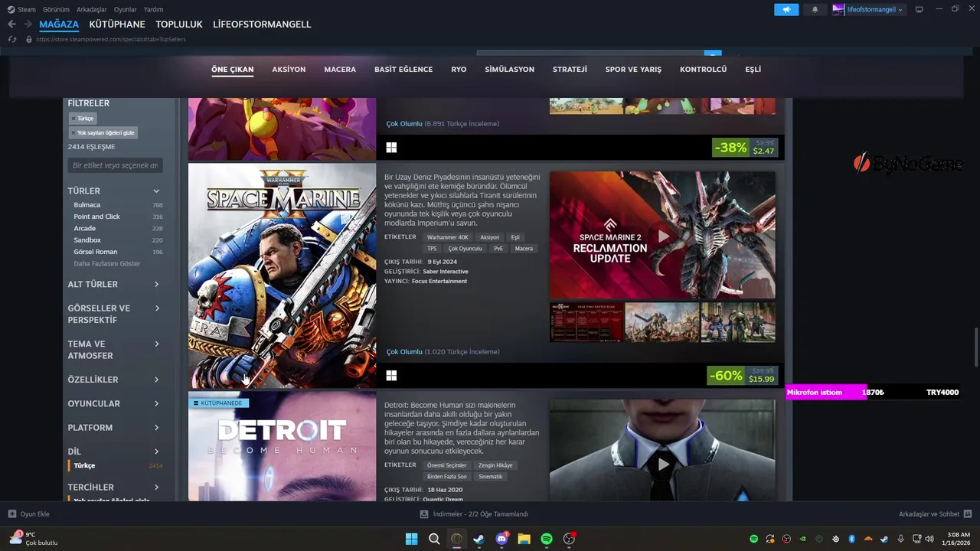980x551 pixels.
Task: Click 'Daha Fazlasını Göster' under TÜRLER
Action: 107,263
